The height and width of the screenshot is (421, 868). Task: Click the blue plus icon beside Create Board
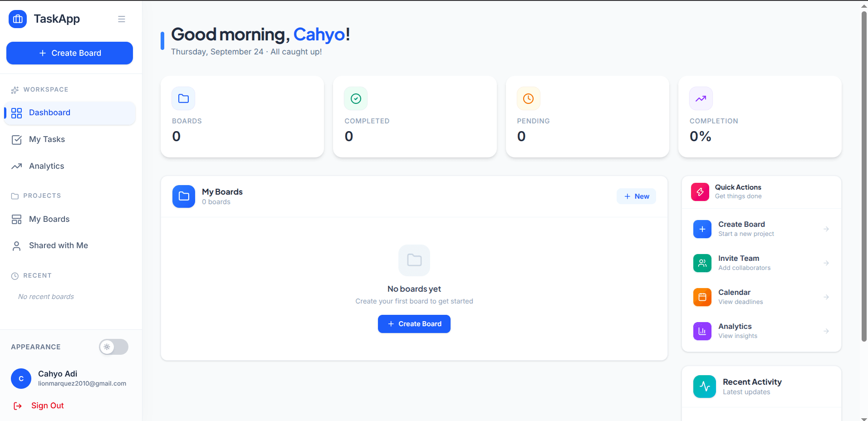(x=702, y=229)
